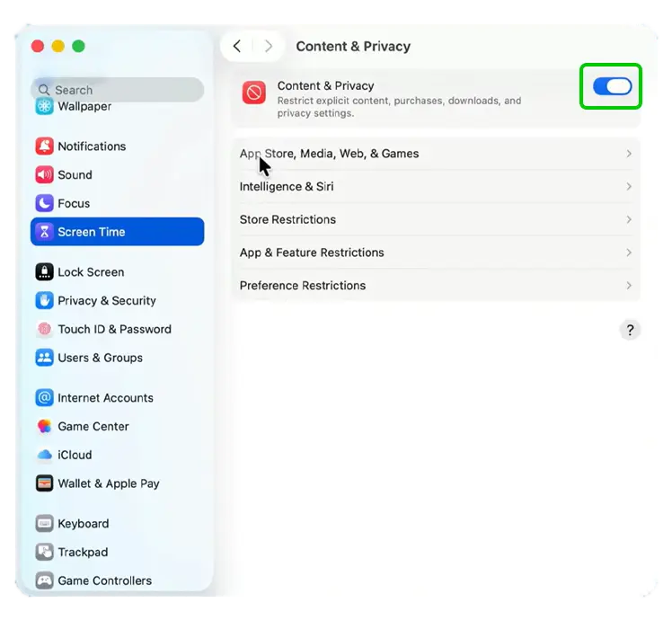Expand Intelligence & Siri row chevron
Screen dimensions: 672x629
[628, 187]
